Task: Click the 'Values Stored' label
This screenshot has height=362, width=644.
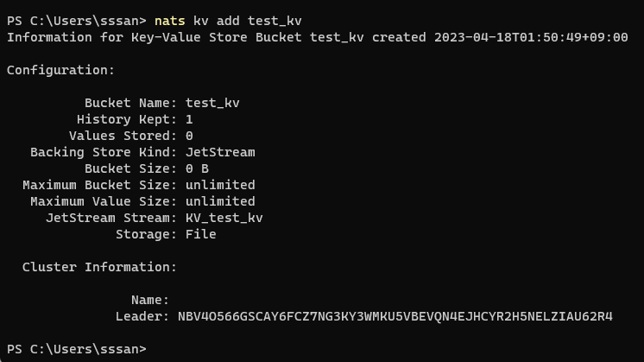Action: tap(123, 136)
